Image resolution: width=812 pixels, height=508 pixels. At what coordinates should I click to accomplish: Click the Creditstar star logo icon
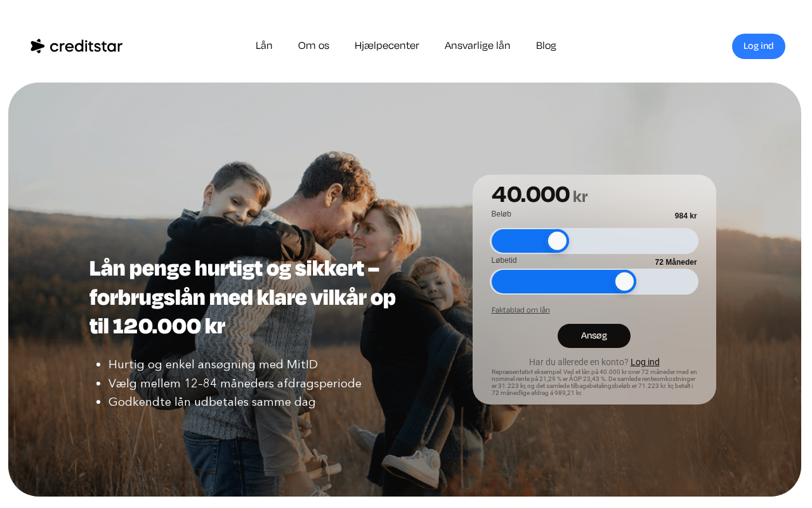pyautogui.click(x=37, y=46)
